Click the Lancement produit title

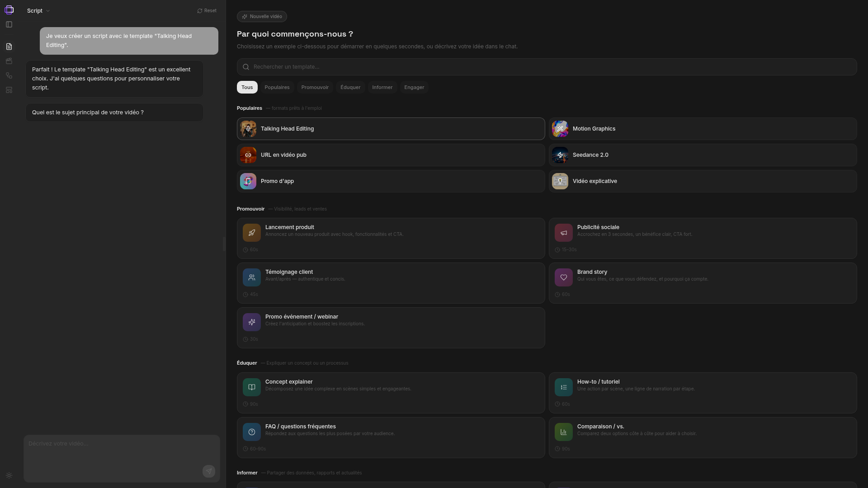(290, 227)
